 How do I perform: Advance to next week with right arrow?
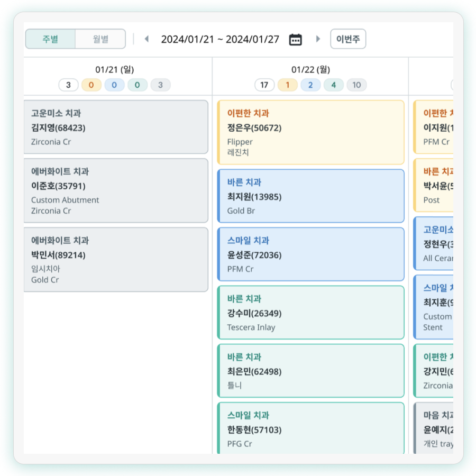click(318, 39)
